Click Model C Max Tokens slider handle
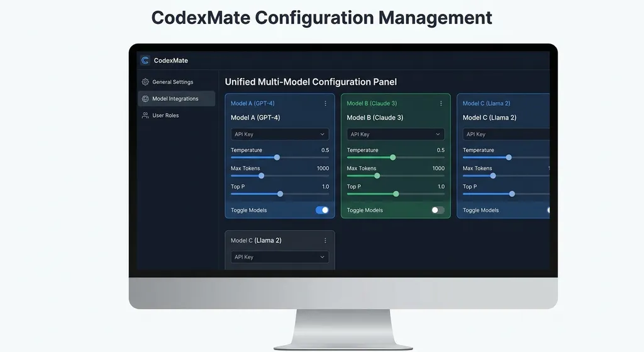 point(493,176)
